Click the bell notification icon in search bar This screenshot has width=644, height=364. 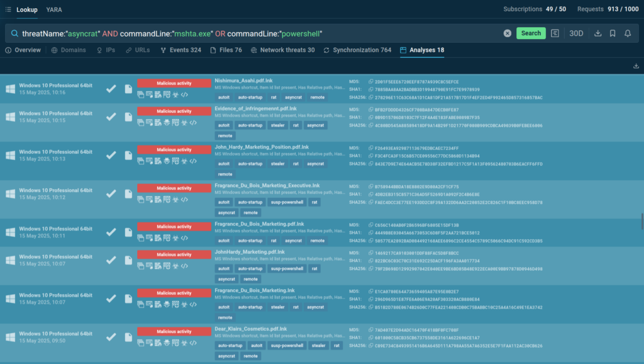tap(628, 33)
